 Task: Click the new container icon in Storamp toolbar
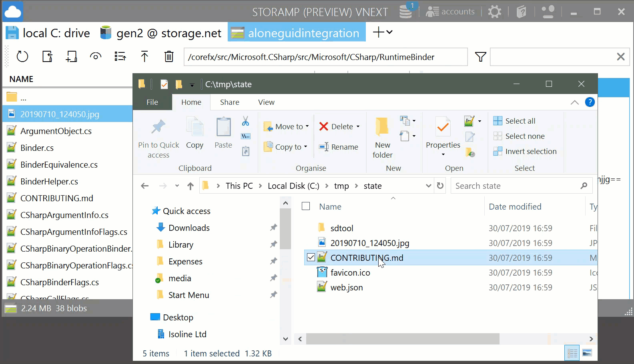(x=71, y=57)
